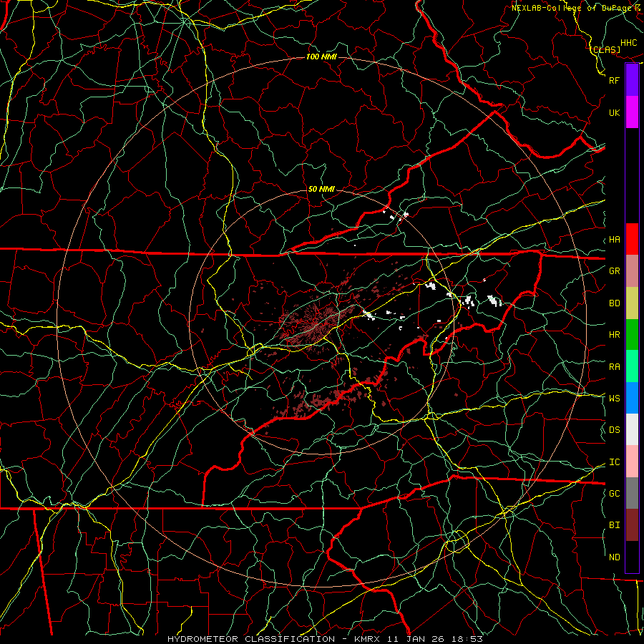The image size is (644, 644).
Task: Select the BD yellow legend swatch
Action: click(x=632, y=303)
